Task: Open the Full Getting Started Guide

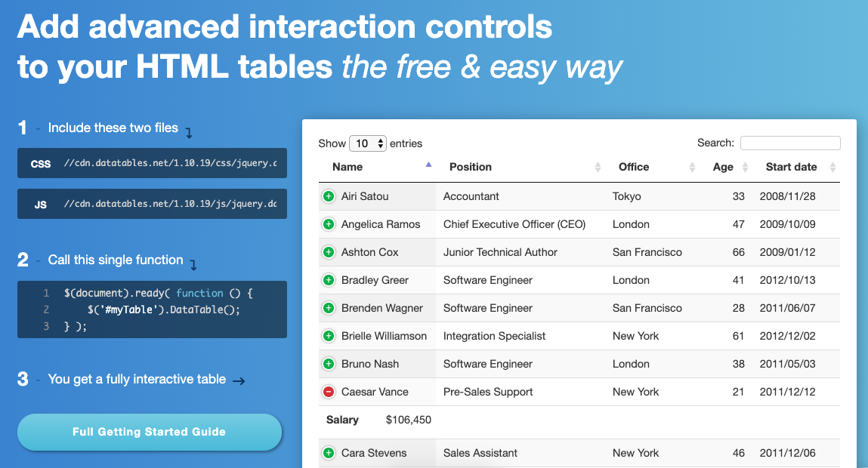Action: click(x=149, y=431)
